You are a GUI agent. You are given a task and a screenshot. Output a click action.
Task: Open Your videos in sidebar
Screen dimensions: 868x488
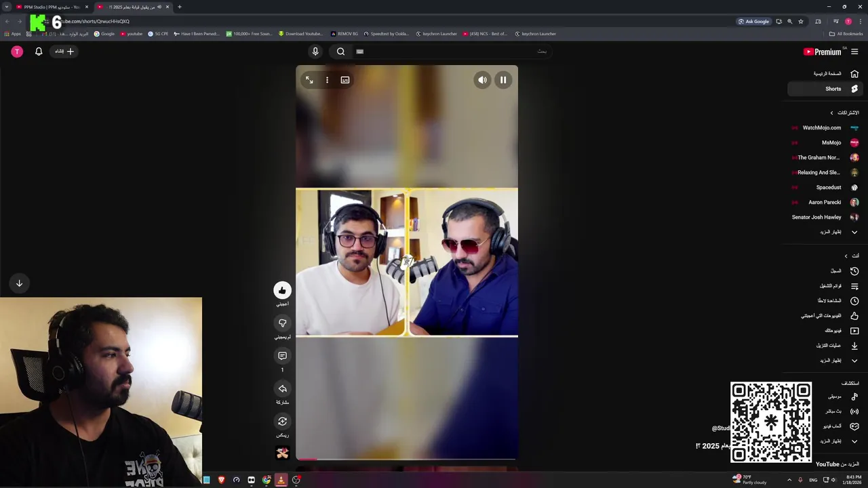(825, 331)
